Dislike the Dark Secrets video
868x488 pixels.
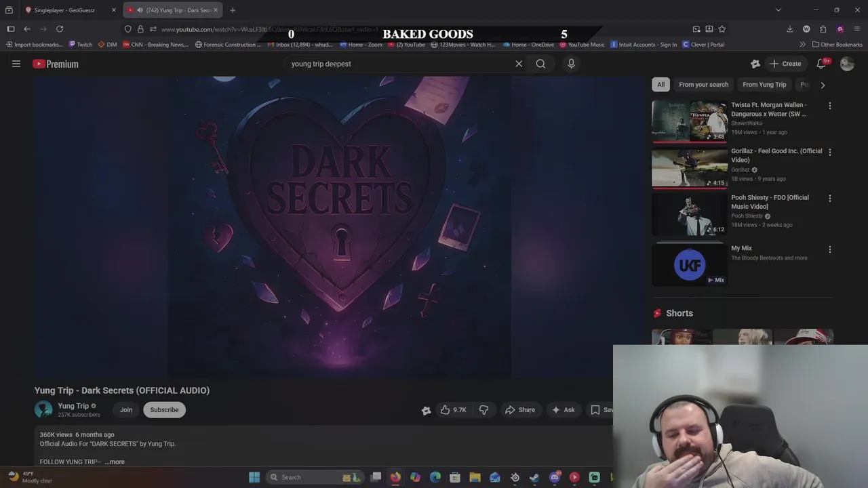click(484, 410)
